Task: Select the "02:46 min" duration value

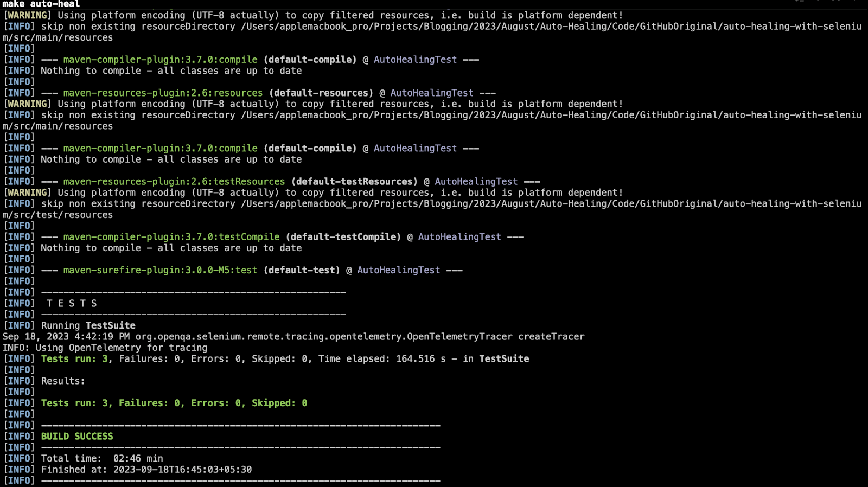Action: 138,458
